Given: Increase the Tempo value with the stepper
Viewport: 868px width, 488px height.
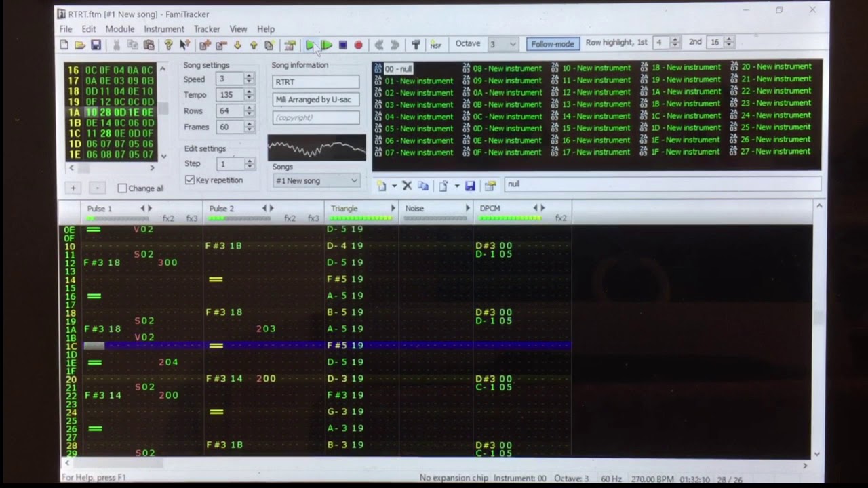Looking at the screenshot, I should click(x=249, y=92).
